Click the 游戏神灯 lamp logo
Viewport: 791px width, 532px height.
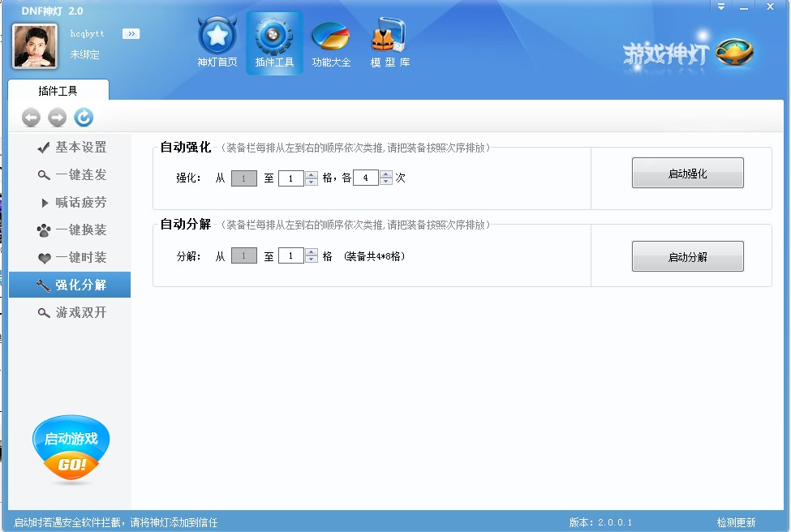point(688,53)
